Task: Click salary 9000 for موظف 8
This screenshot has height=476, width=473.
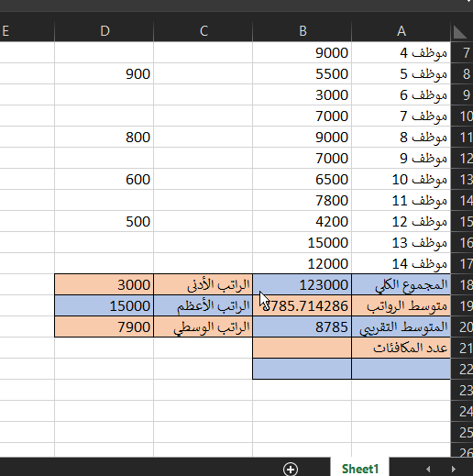Action: [x=302, y=137]
